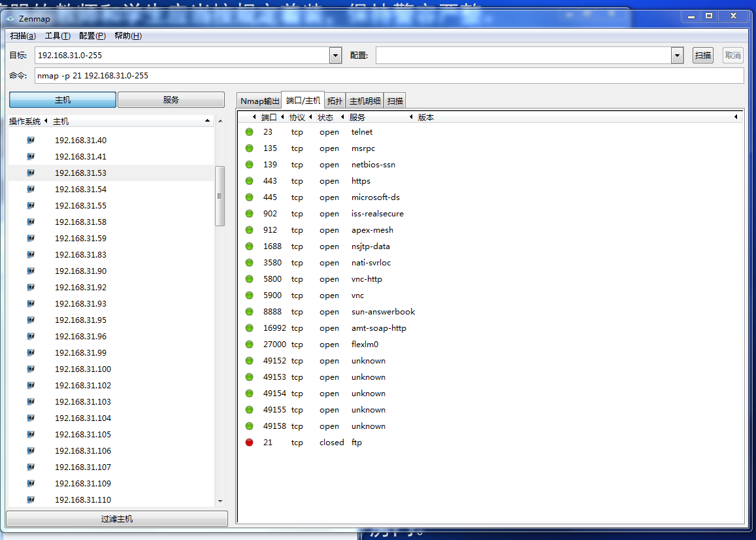Screen dimensions: 756x540
Task: Click into the 命令 command input field
Action: pos(389,76)
